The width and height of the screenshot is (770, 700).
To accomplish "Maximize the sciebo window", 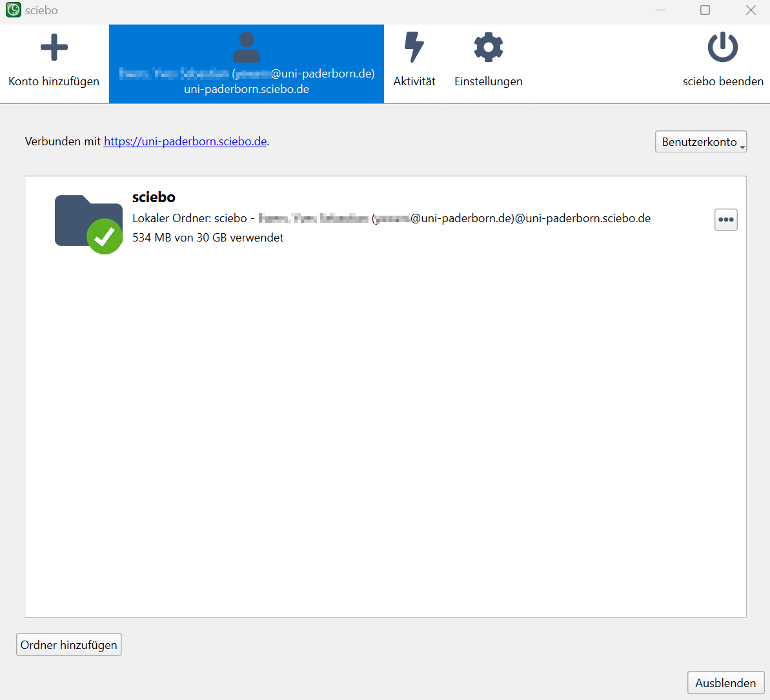I will [705, 10].
